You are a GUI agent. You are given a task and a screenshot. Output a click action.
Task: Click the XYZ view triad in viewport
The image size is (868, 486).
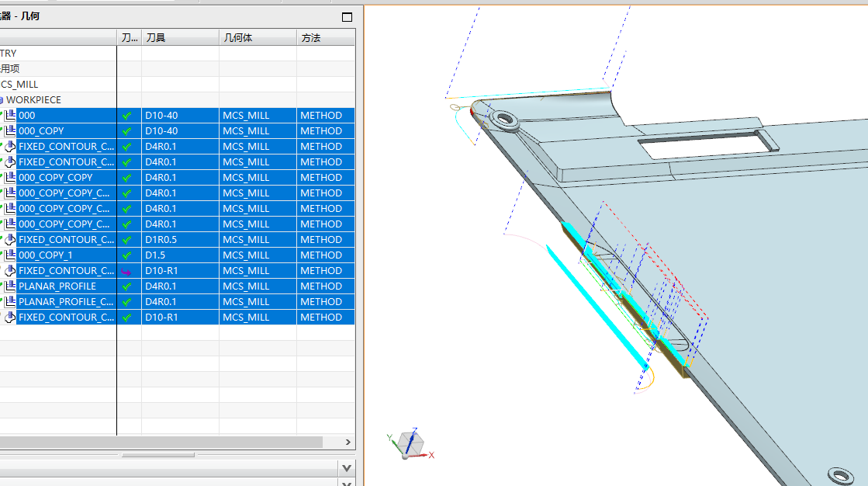tap(410, 443)
